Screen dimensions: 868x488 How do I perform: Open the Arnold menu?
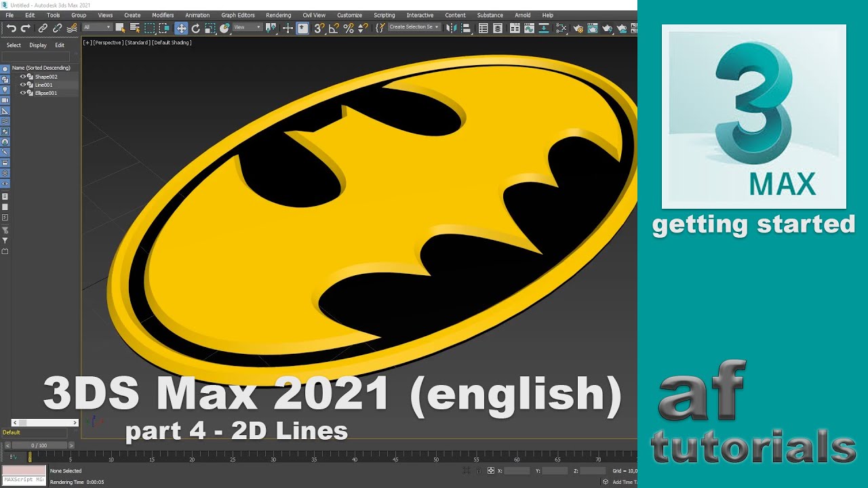[522, 15]
